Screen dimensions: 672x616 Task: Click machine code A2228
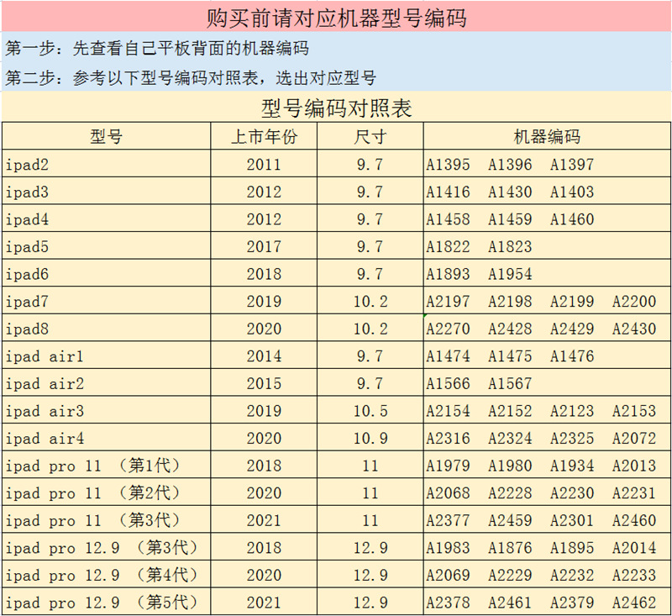[x=510, y=493]
